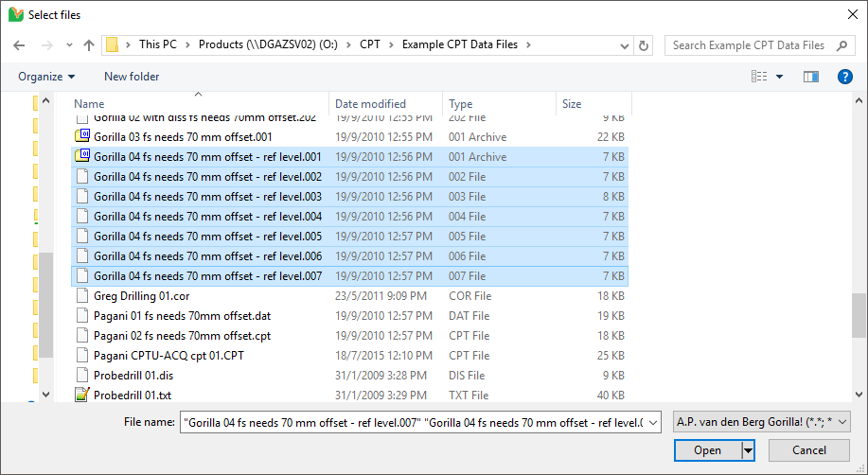Click the Up one level arrow icon
The image size is (868, 475).
tap(89, 45)
